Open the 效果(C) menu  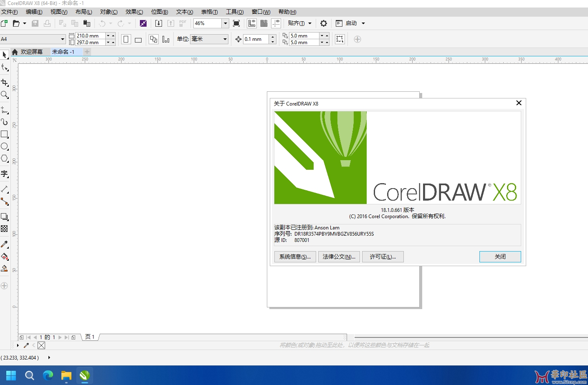point(134,12)
